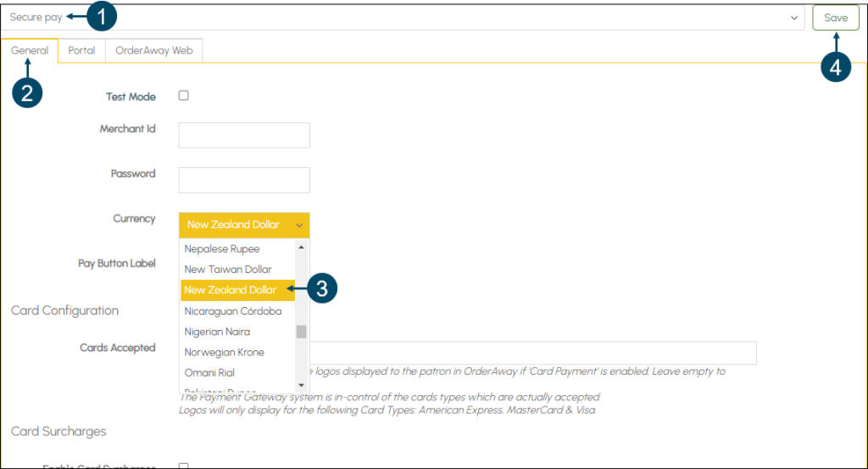Click the Password input field
The height and width of the screenshot is (469, 868).
pos(244,180)
